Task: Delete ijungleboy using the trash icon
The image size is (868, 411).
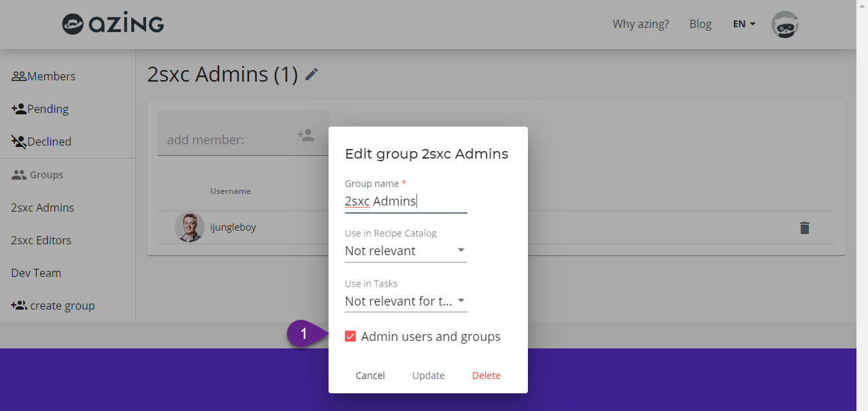Action: tap(805, 228)
